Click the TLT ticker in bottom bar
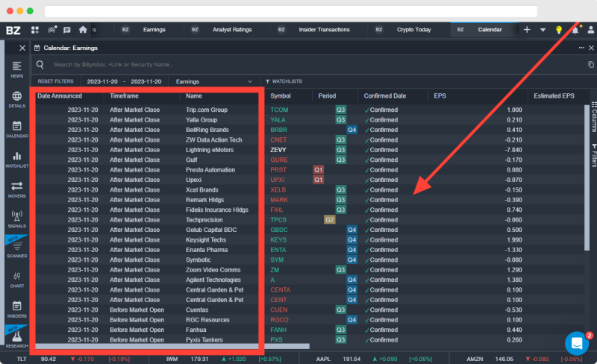597x364 pixels. point(22,359)
